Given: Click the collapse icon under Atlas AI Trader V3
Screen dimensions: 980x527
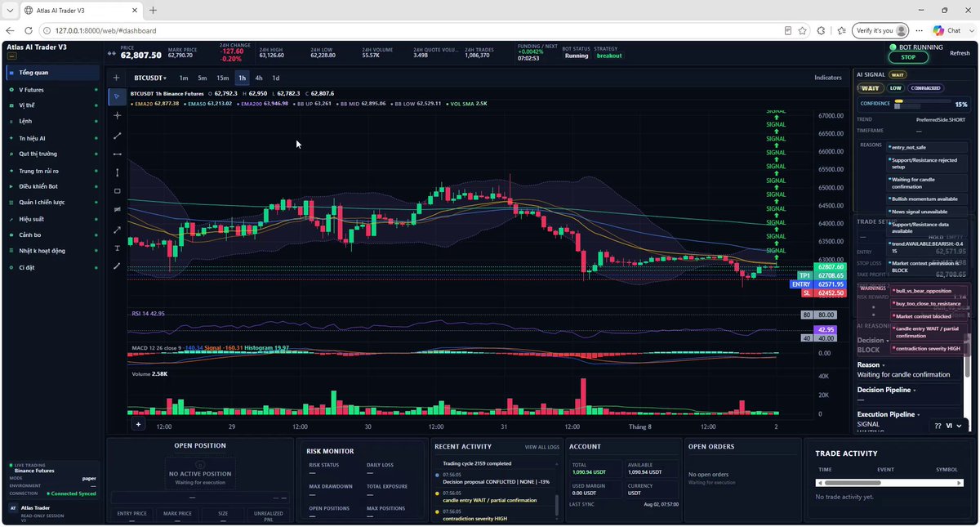Looking at the screenshot, I should pos(11,56).
